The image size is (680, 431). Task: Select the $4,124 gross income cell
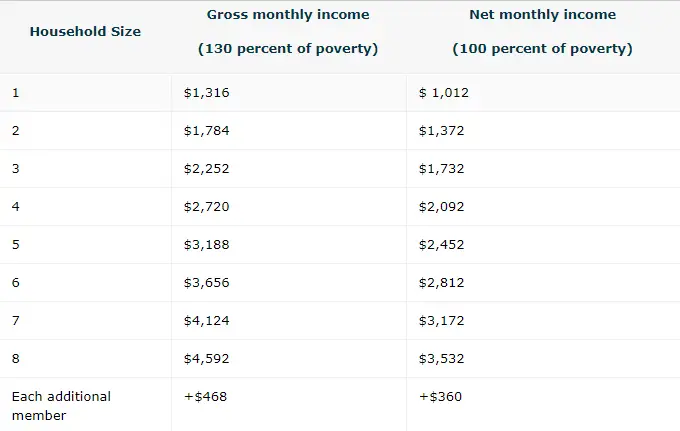tap(207, 321)
